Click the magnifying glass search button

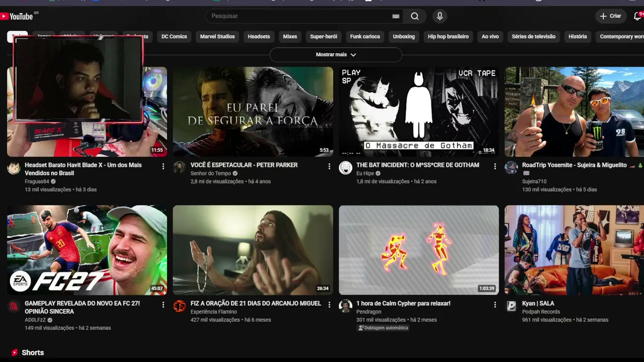(x=415, y=16)
